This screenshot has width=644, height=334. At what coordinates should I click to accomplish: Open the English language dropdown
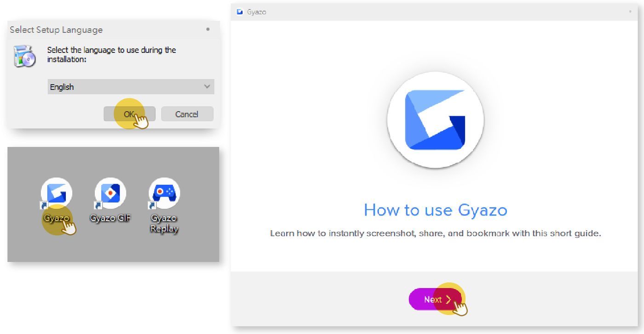tap(131, 87)
